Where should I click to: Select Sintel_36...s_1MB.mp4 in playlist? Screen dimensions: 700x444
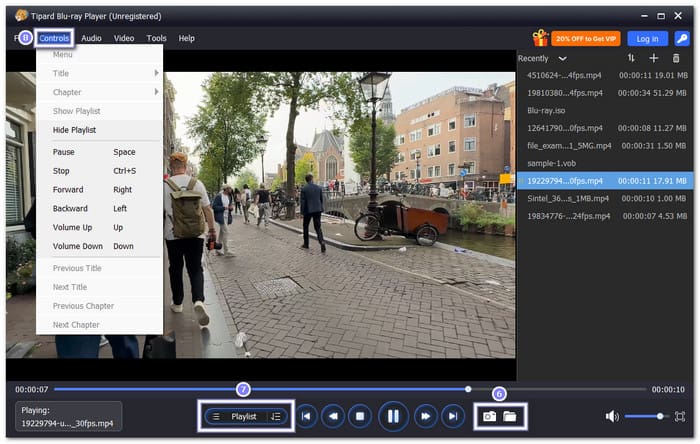pyautogui.click(x=605, y=199)
